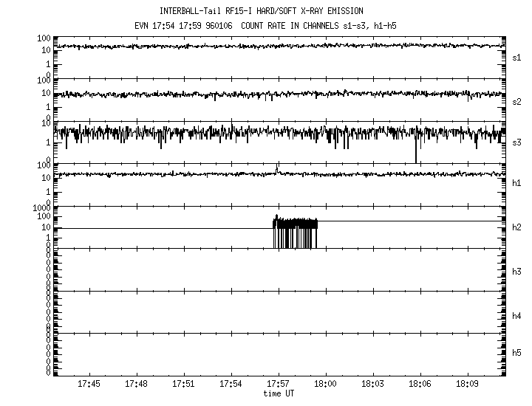Select the h3 channel label
532x406 pixels.
point(517,272)
